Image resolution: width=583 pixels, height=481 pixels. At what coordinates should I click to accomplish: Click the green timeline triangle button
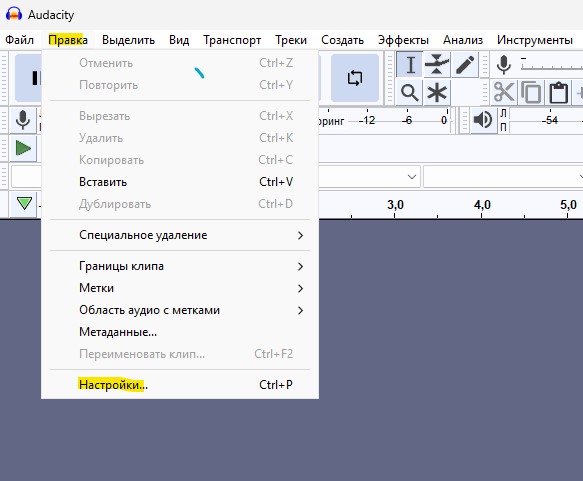pyautogui.click(x=24, y=203)
